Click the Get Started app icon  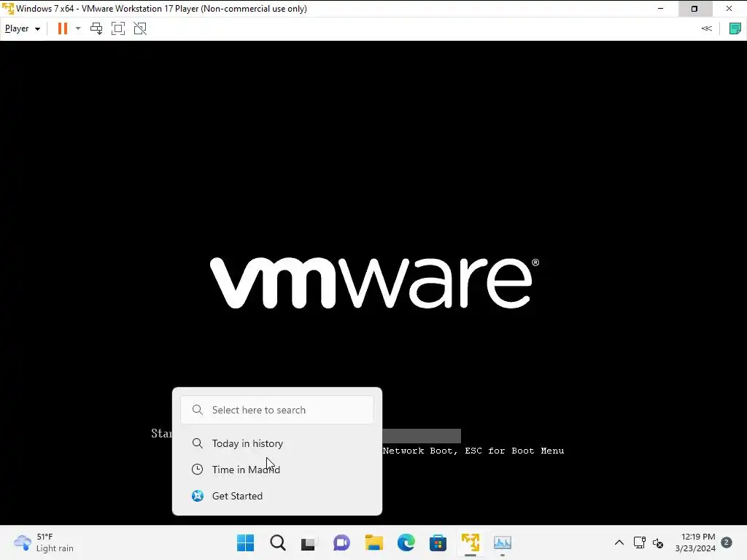coord(197,496)
